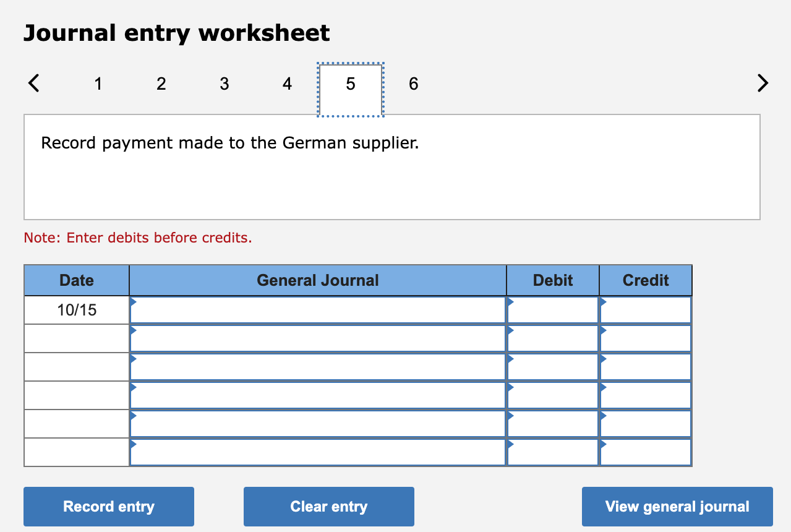Click the 10/15 date cell

pyautogui.click(x=76, y=309)
